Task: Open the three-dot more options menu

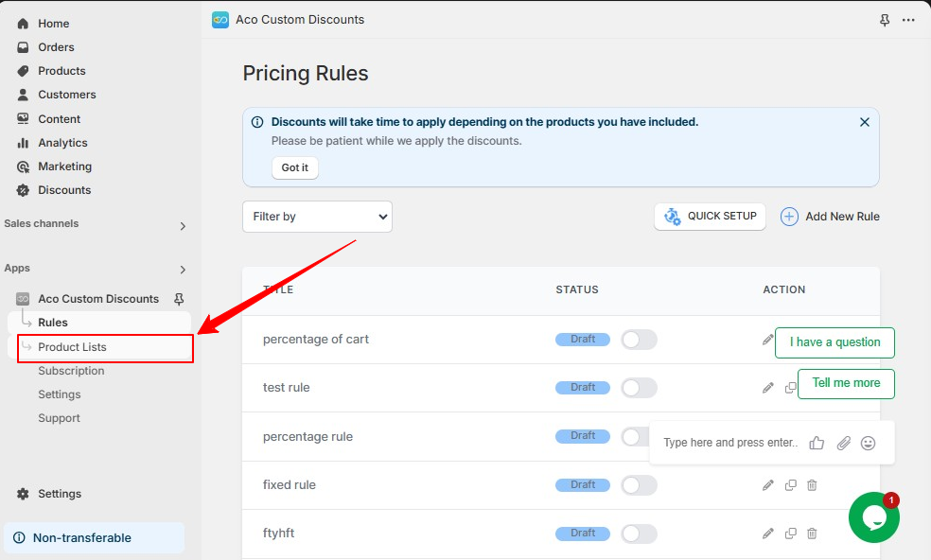Action: [908, 20]
